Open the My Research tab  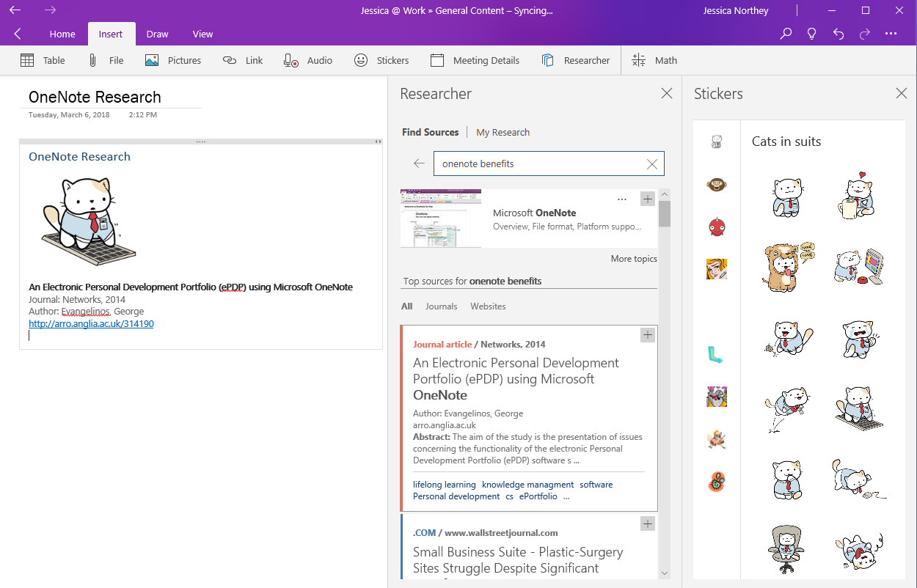coord(503,132)
